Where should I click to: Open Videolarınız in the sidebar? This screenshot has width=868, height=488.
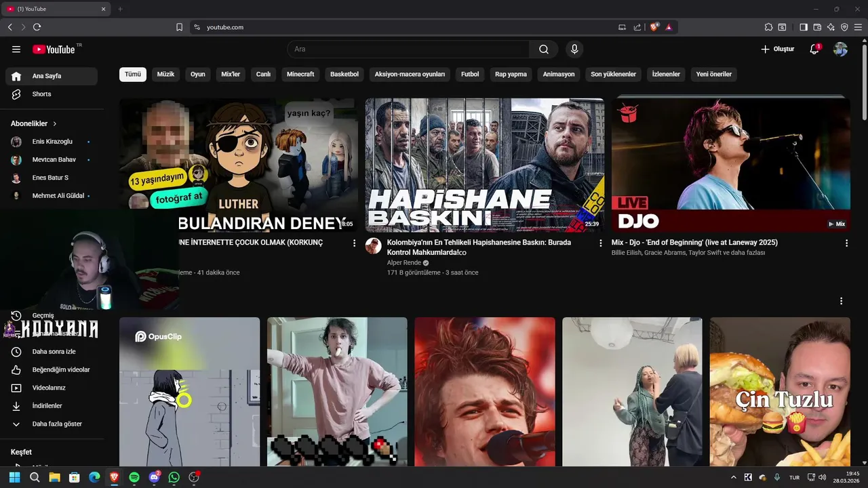(52, 388)
